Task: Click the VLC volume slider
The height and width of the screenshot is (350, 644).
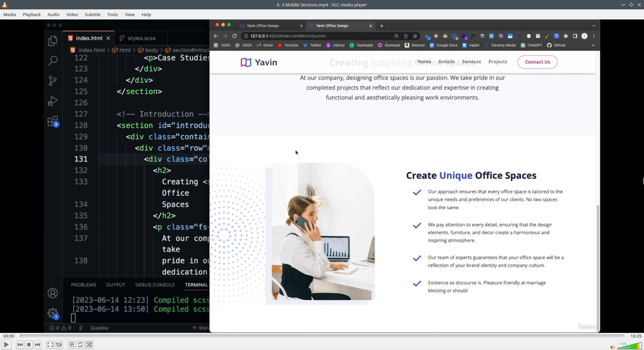Action: [630, 346]
